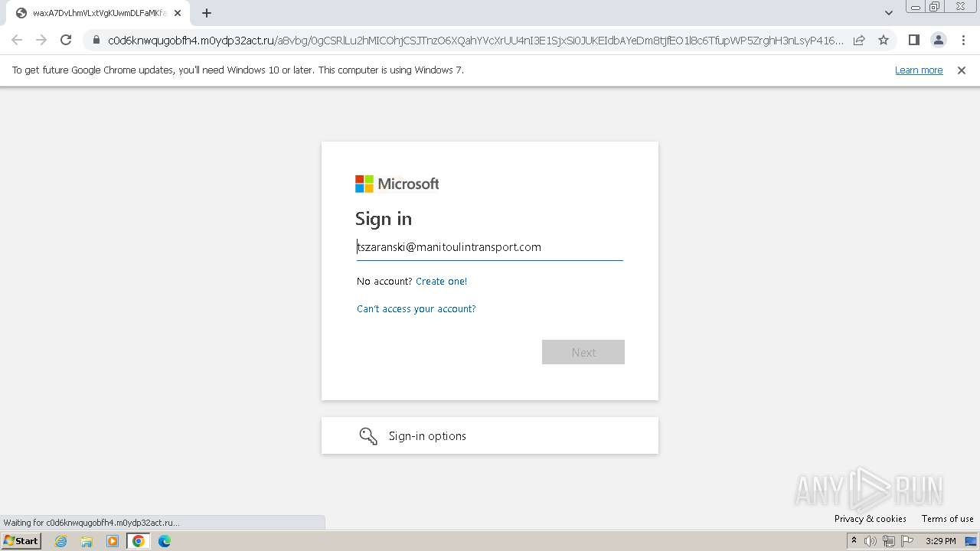Screen dimensions: 980x551
Task: Open Windows Explorer folder in taskbar
Action: click(87, 541)
